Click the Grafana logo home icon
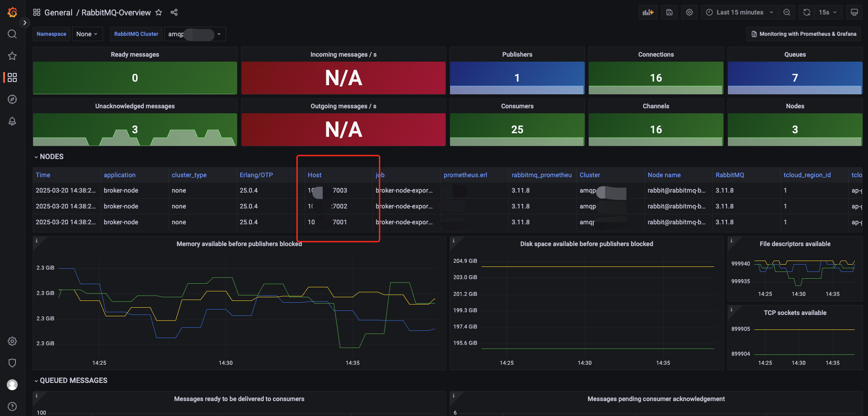 tap(12, 12)
